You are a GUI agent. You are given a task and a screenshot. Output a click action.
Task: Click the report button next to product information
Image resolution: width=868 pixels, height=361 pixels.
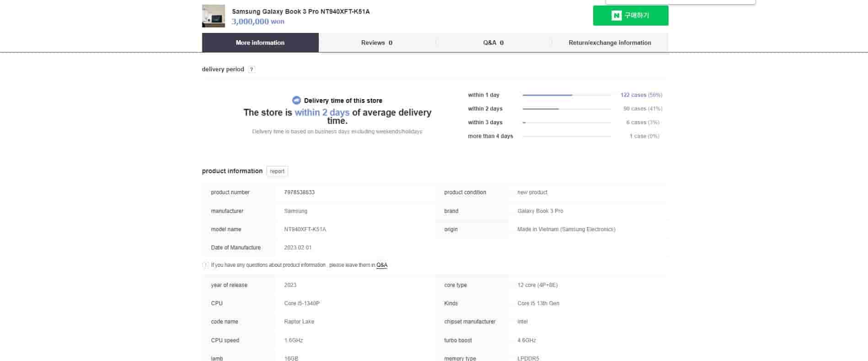pos(277,171)
